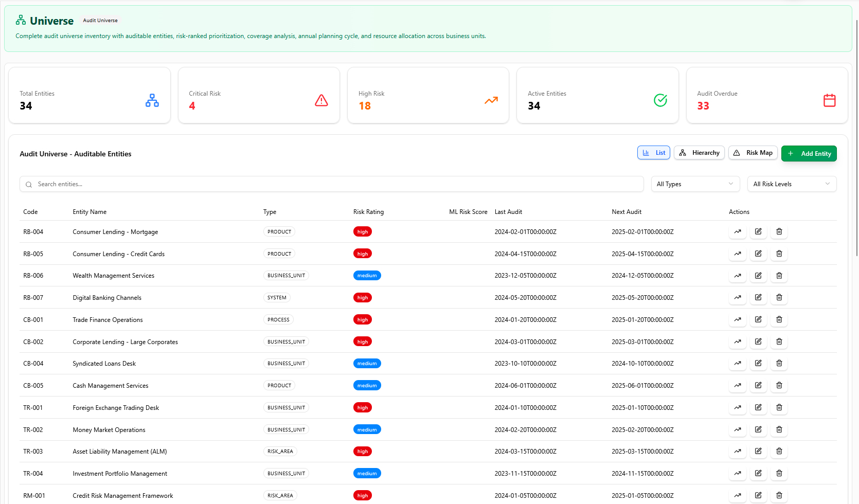Click the high risk badge for RB-004
859x504 pixels.
tap(362, 232)
